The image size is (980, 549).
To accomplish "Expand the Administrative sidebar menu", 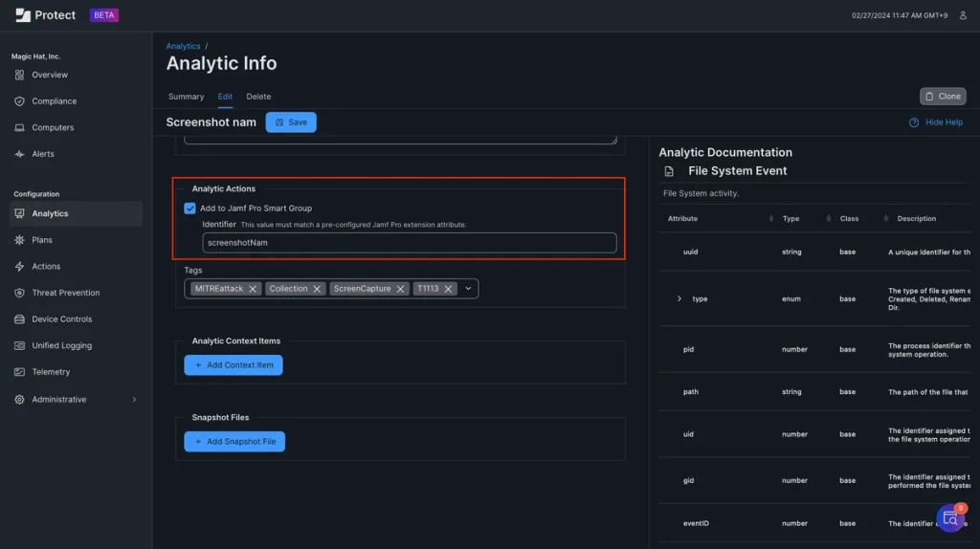I will [x=134, y=400].
